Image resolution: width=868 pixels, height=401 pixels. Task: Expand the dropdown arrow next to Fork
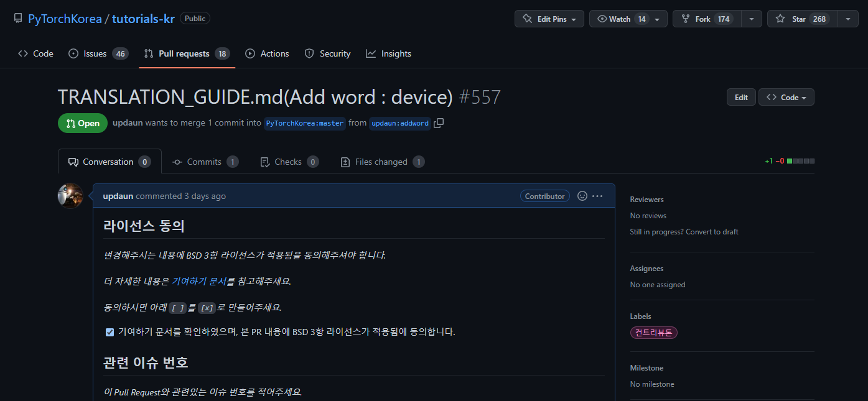(752, 19)
